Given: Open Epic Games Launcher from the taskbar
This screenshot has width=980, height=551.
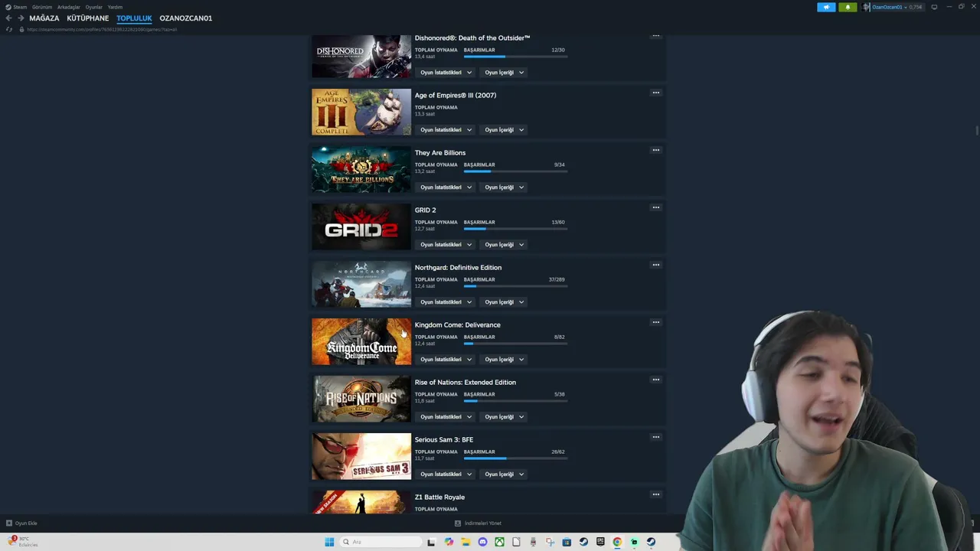Looking at the screenshot, I should tap(600, 542).
